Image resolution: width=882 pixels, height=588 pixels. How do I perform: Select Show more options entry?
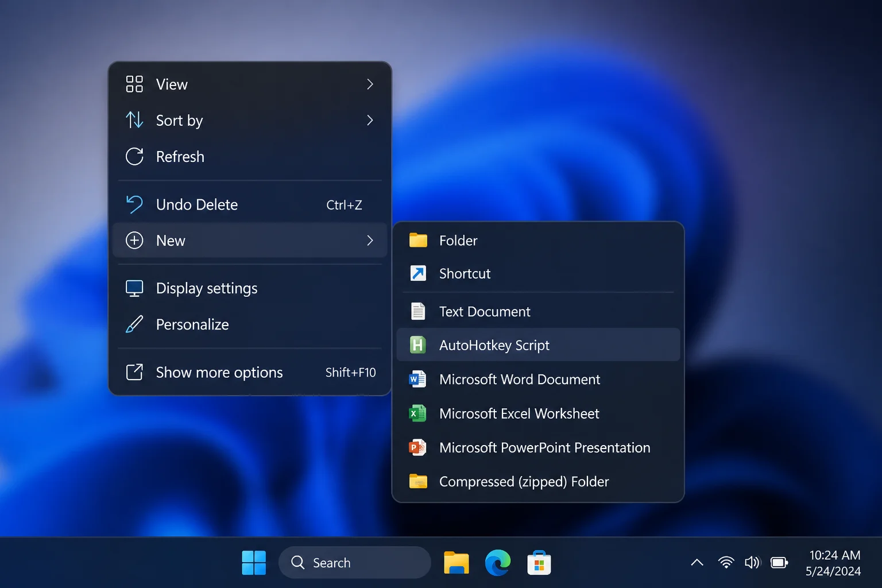click(250, 372)
